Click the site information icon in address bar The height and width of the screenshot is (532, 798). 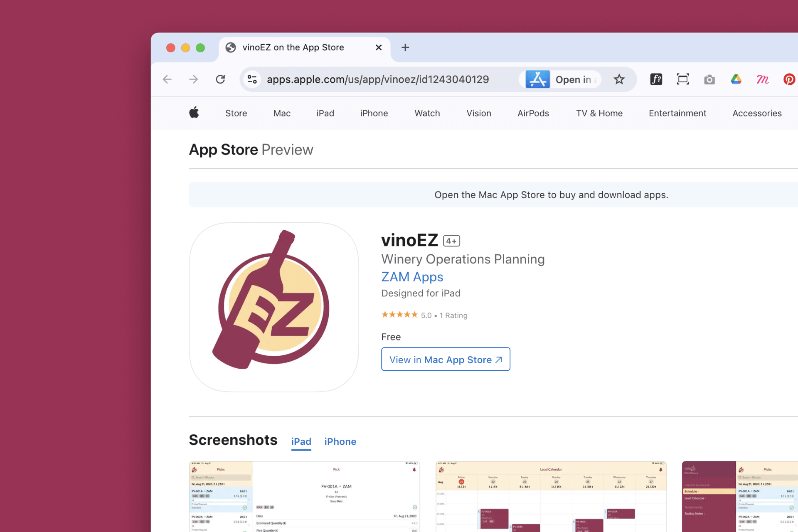tap(252, 79)
